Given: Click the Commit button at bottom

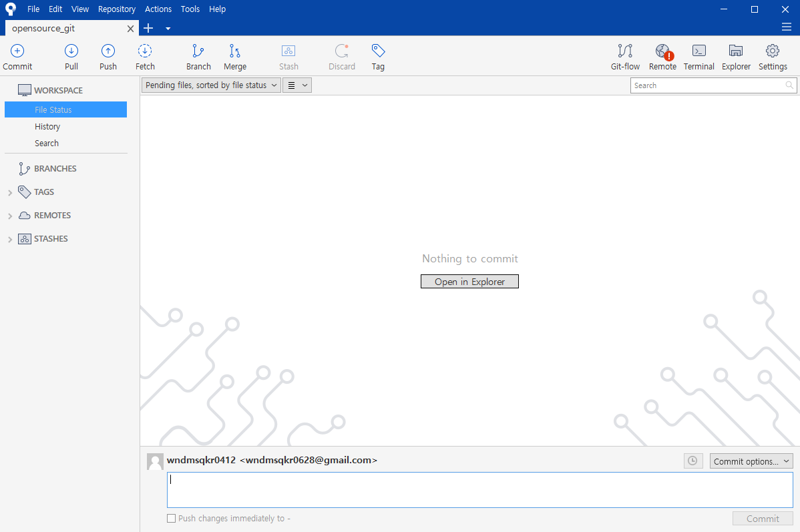Looking at the screenshot, I should [x=763, y=519].
